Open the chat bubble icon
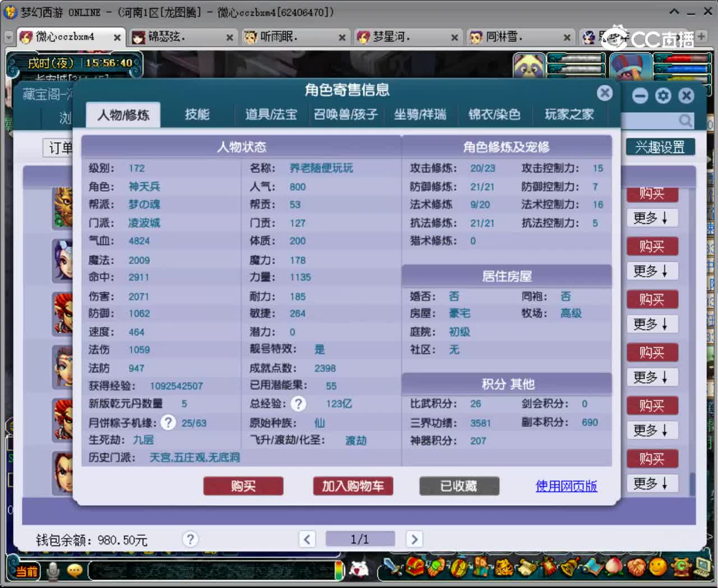718x588 pixels. (74, 571)
